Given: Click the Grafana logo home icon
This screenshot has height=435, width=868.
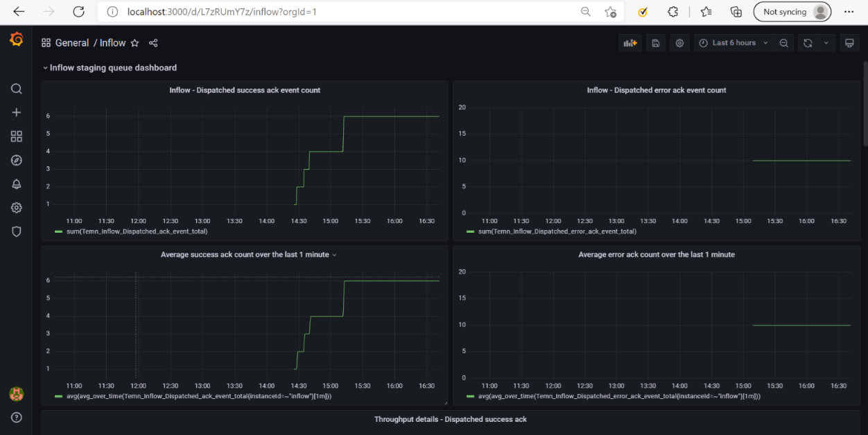Looking at the screenshot, I should [16, 40].
